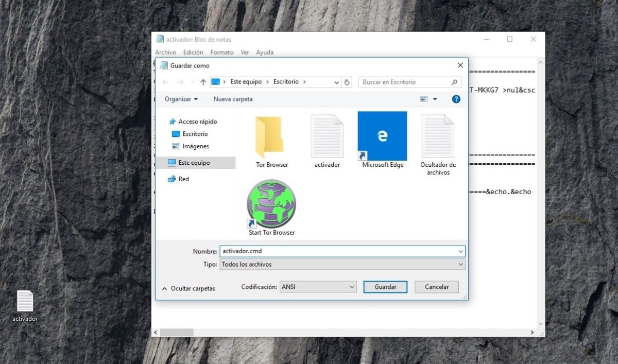Select the activador file in dialog
This screenshot has width=618, height=364.
[327, 138]
